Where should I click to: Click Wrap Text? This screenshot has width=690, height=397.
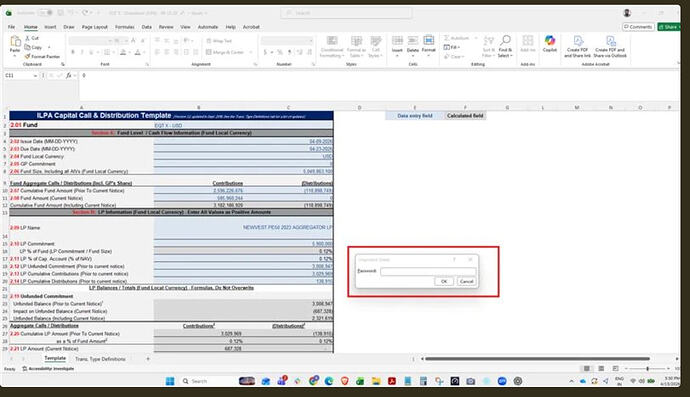click(219, 41)
